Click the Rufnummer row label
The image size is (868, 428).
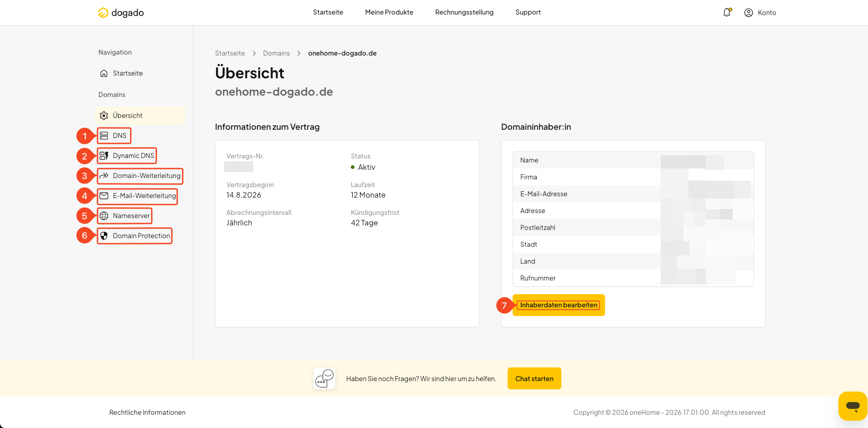pos(538,278)
